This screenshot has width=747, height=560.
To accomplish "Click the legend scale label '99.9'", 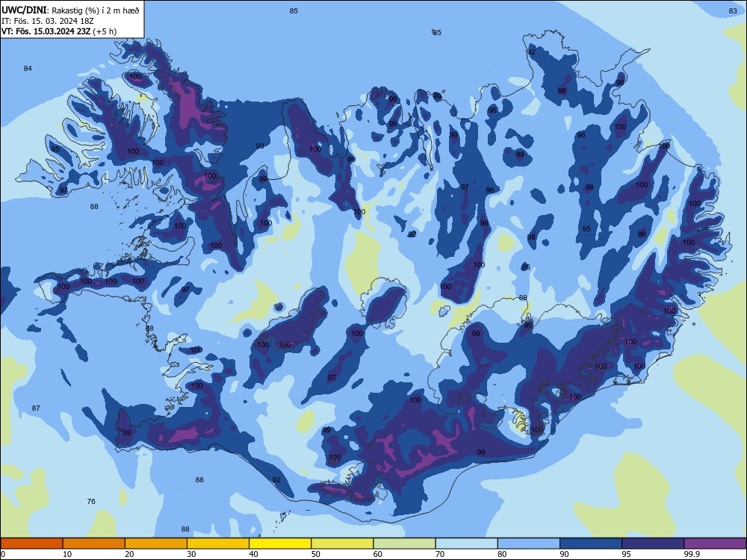I will [x=692, y=554].
